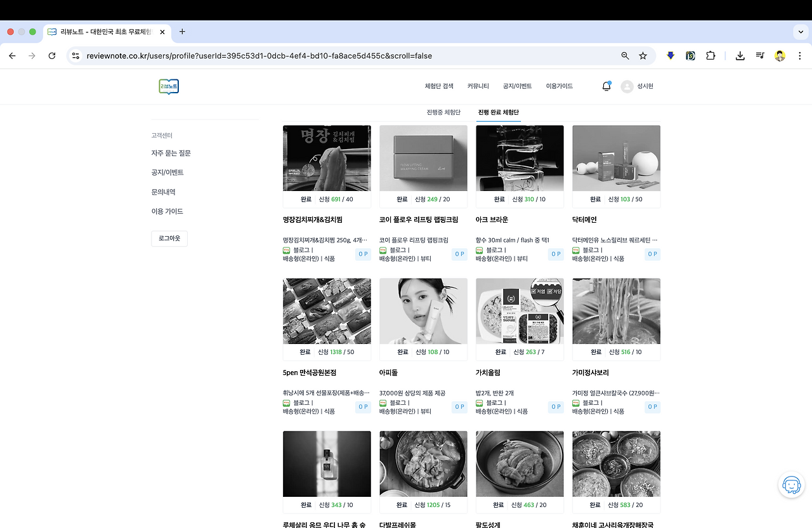Viewport: 812px width, 528px height.
Task: Open the blue down-arrow extension
Action: click(x=671, y=56)
